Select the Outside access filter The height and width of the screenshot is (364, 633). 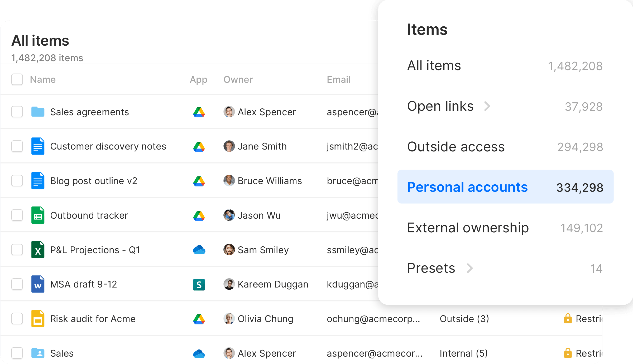tap(456, 147)
